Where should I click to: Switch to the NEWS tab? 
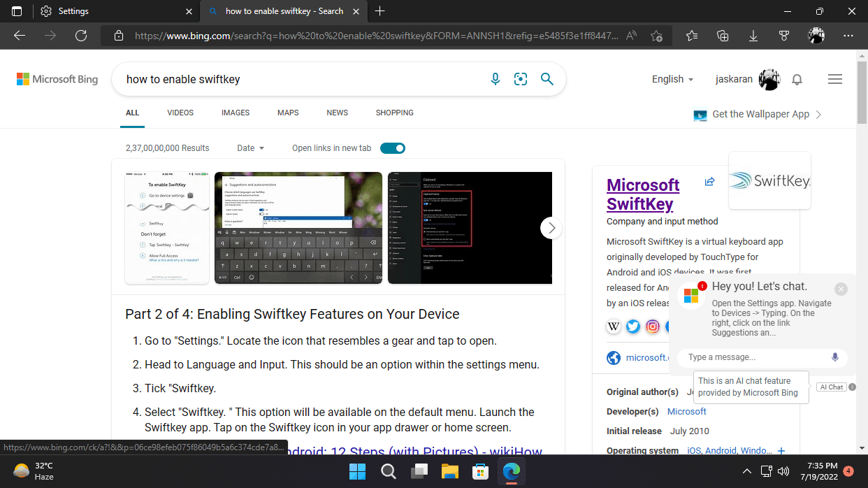pos(338,113)
